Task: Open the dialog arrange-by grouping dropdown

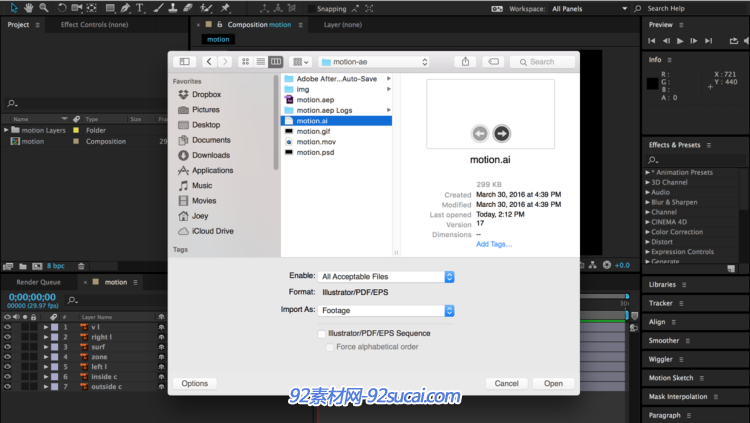Action: coord(301,62)
